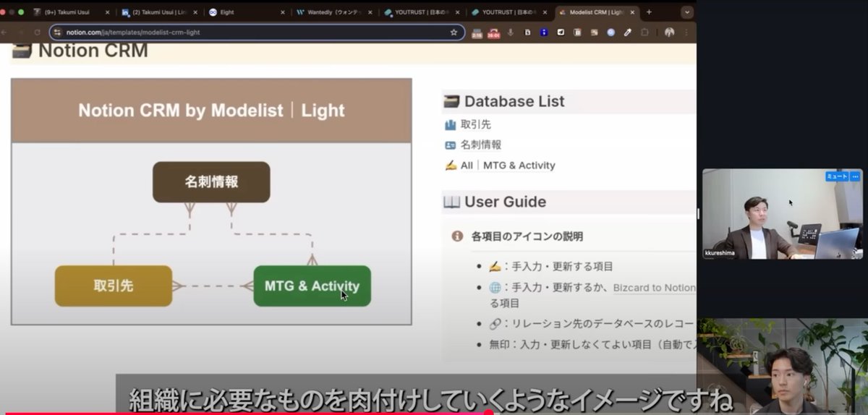Open the All | MTG & Activity database link
The image size is (868, 415).
point(508,165)
